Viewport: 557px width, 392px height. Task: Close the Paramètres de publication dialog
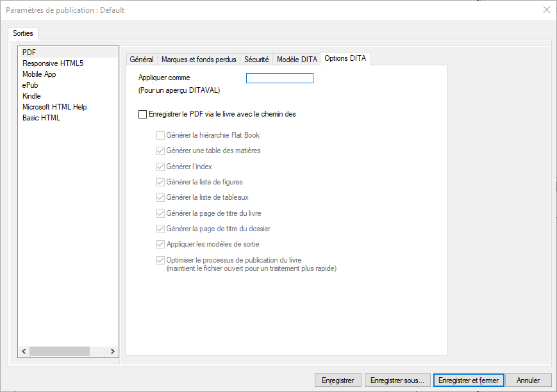coord(546,10)
